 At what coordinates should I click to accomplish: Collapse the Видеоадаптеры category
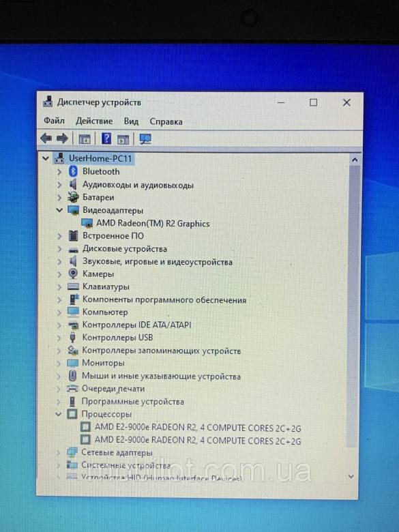pyautogui.click(x=59, y=210)
